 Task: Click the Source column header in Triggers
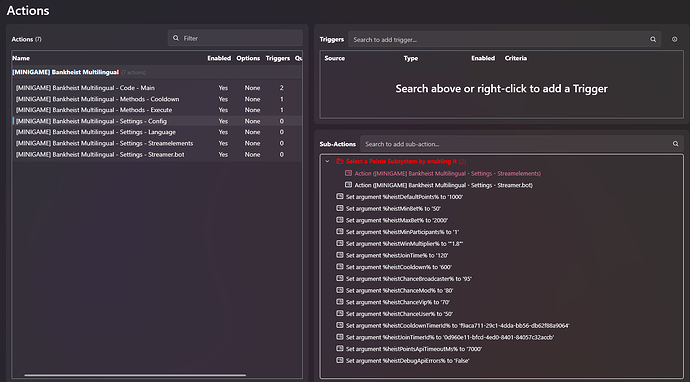(x=334, y=58)
